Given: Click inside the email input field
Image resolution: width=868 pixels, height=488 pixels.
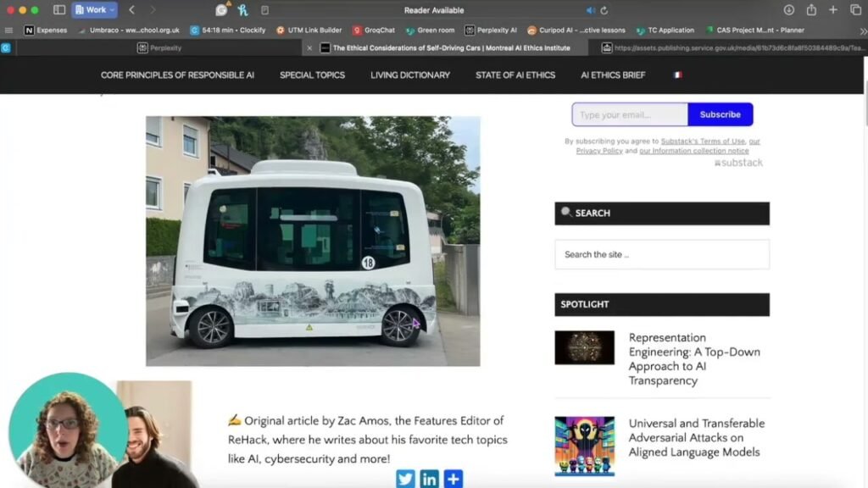Looking at the screenshot, I should [629, 114].
